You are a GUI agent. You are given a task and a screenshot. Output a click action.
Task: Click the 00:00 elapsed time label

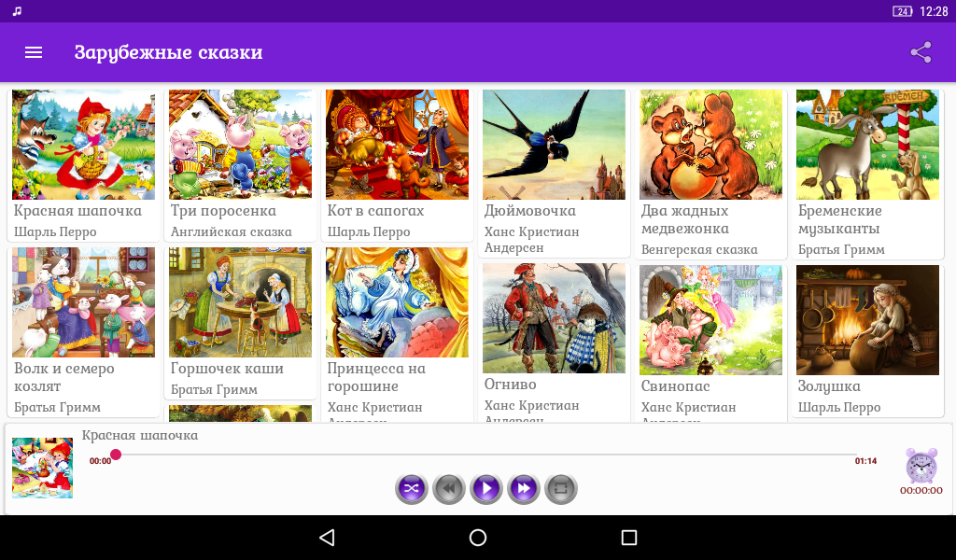point(101,461)
